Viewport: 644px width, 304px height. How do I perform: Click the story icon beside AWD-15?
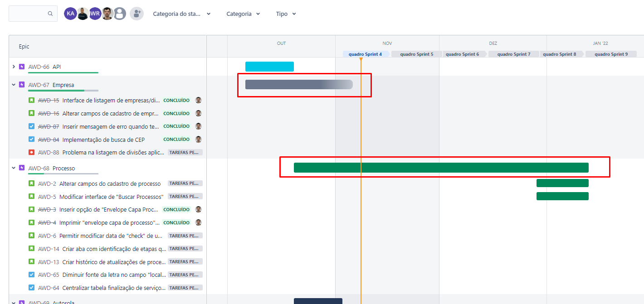[32, 100]
